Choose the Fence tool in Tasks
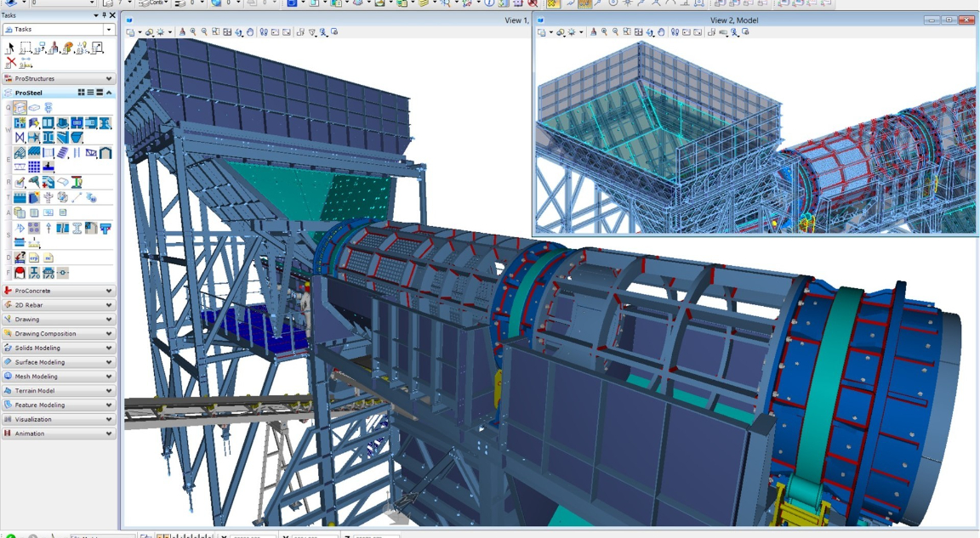 pyautogui.click(x=25, y=48)
